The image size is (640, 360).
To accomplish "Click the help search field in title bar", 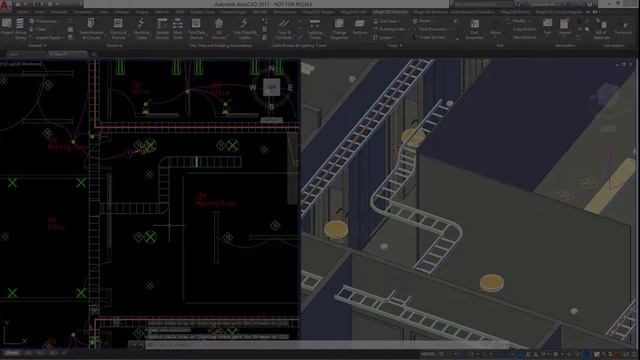I will [x=482, y=4].
